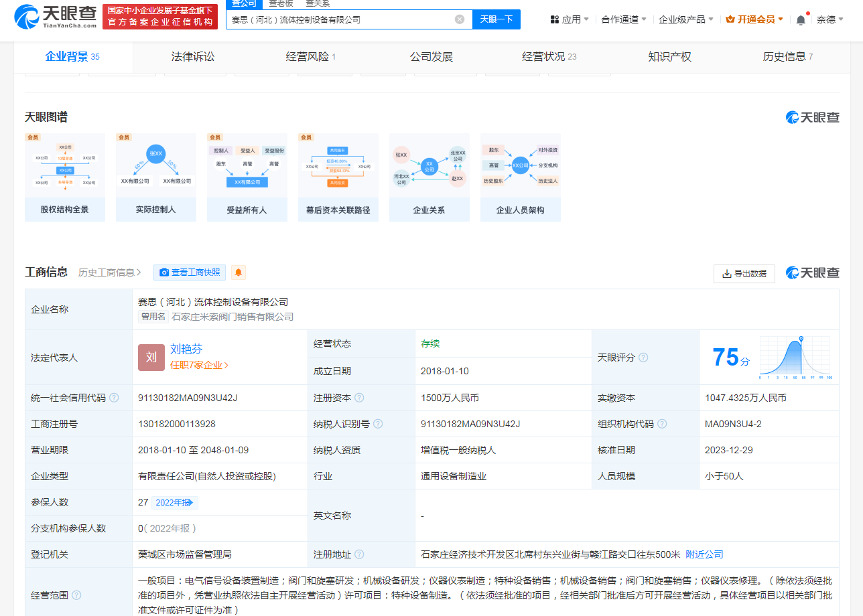Open the 奈德 user account menu

pyautogui.click(x=829, y=19)
